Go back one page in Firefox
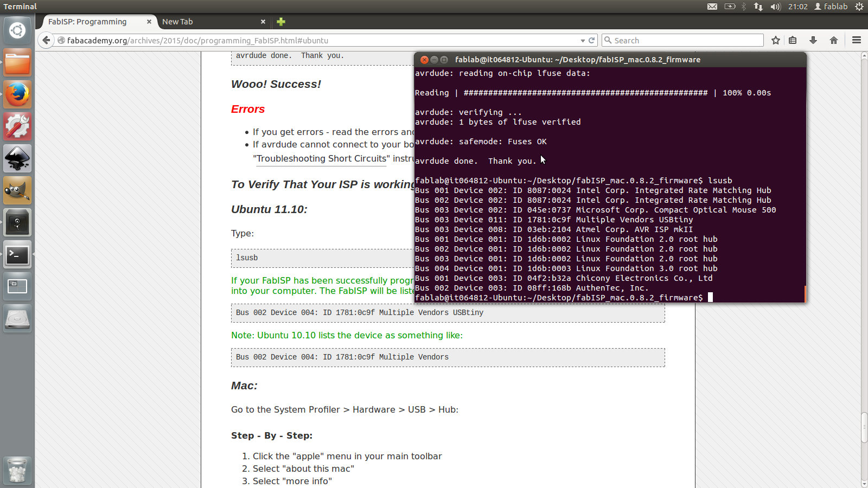 [46, 40]
